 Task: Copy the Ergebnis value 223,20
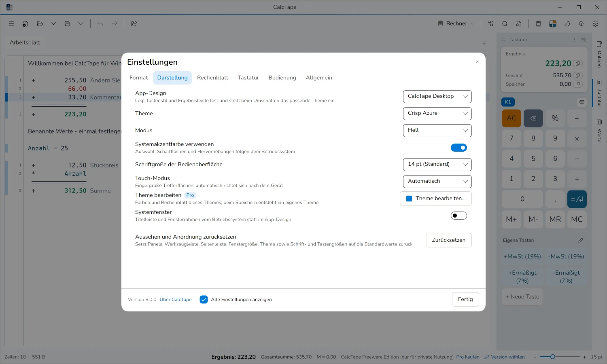(578, 63)
